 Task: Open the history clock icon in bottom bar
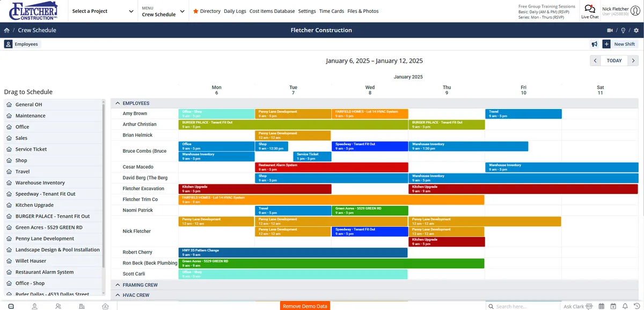(x=636, y=306)
